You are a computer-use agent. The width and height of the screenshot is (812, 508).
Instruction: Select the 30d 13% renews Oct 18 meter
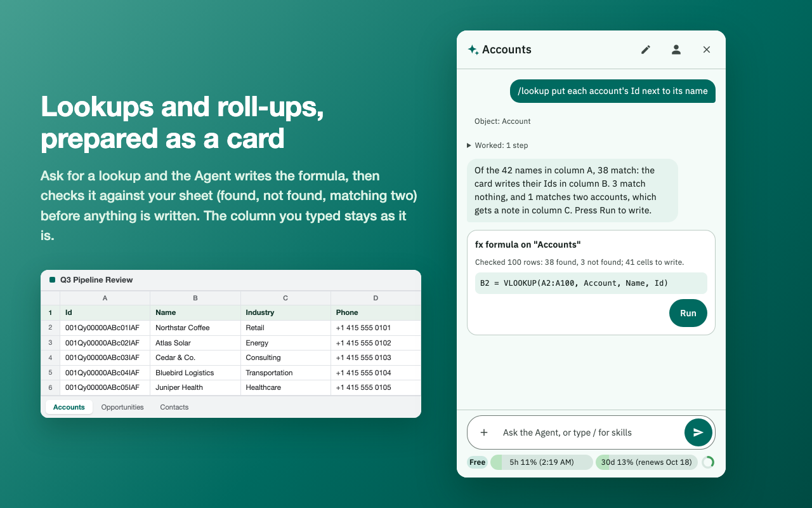646,462
